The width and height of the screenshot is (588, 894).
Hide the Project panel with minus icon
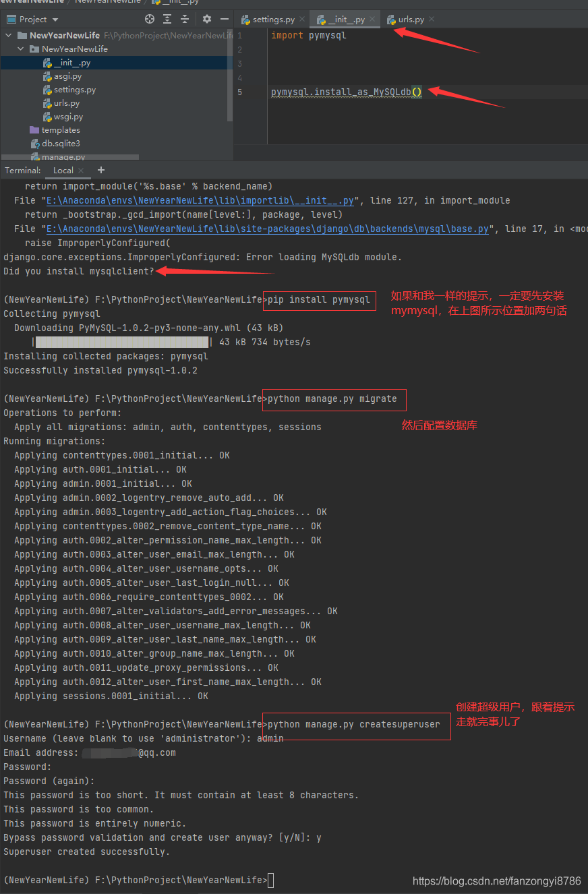224,19
